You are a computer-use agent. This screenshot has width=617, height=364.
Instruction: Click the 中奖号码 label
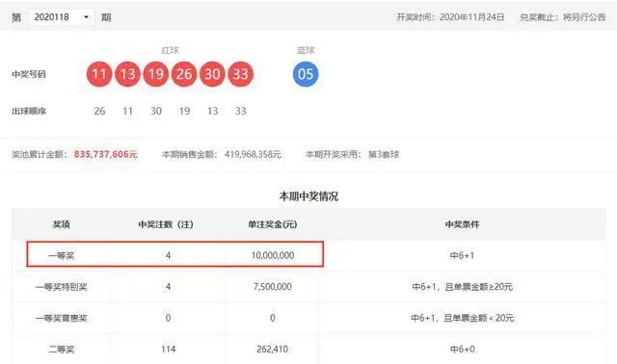[29, 74]
